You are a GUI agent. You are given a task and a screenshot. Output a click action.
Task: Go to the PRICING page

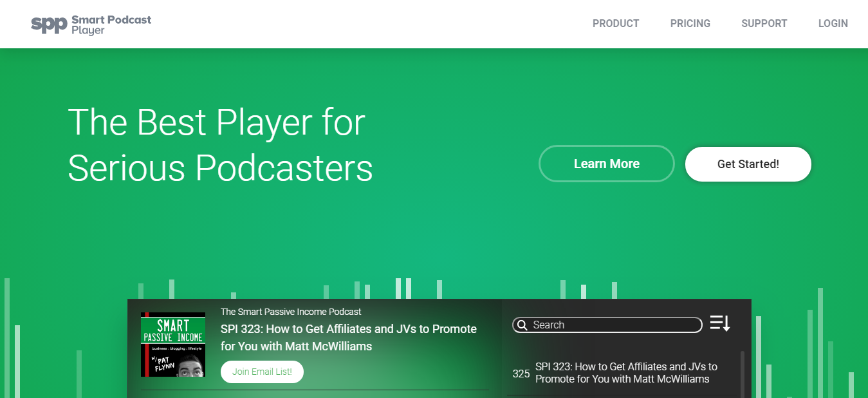690,24
